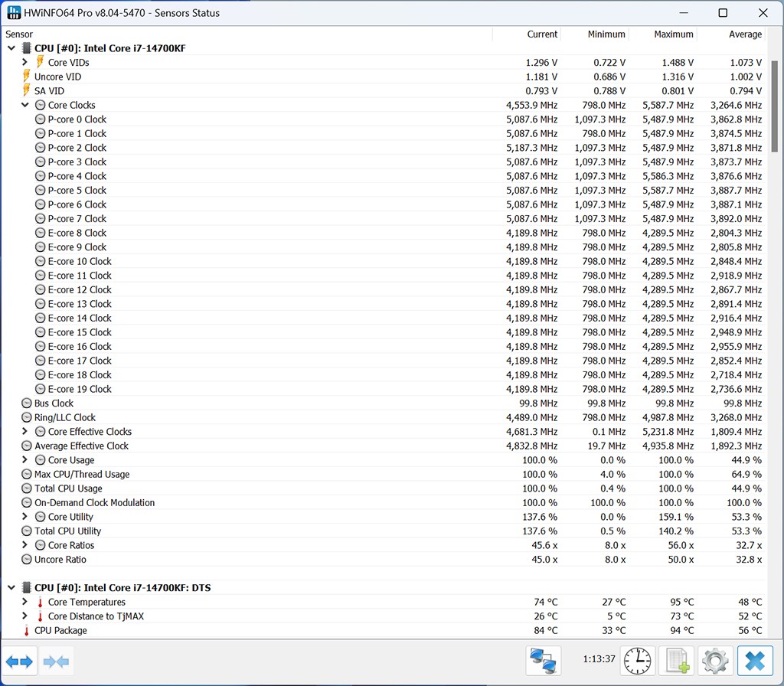Viewport: 784px width, 686px height.
Task: Click the clock icon beside P-core 5 Clock
Action: tap(40, 190)
